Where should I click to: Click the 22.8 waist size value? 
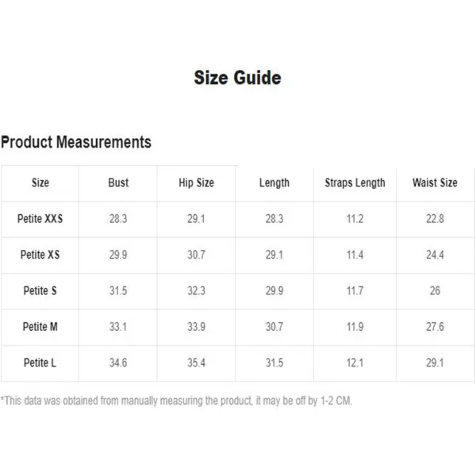435,219
